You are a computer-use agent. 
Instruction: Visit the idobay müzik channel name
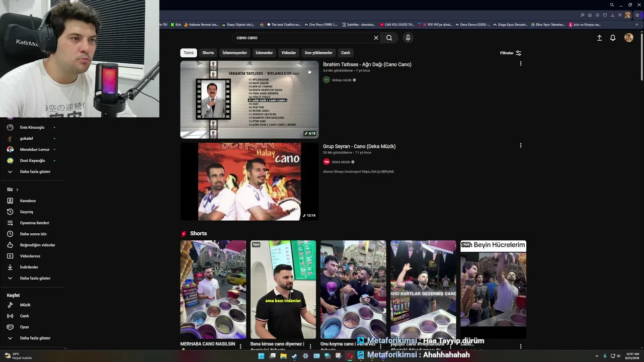pos(342,80)
